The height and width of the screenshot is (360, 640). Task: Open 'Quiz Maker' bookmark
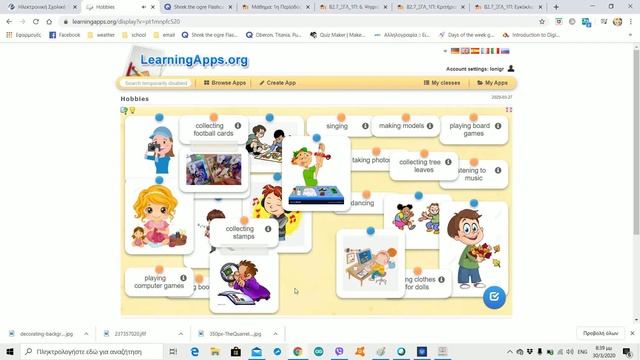point(338,35)
